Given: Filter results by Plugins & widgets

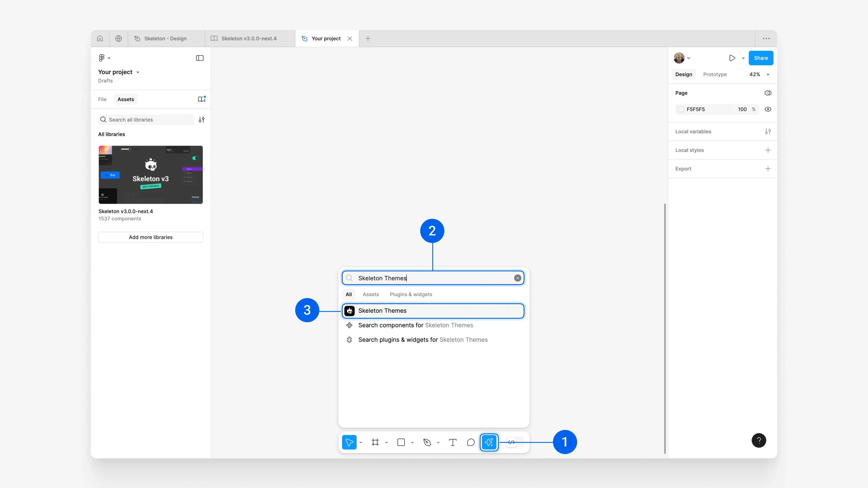Looking at the screenshot, I should (411, 294).
